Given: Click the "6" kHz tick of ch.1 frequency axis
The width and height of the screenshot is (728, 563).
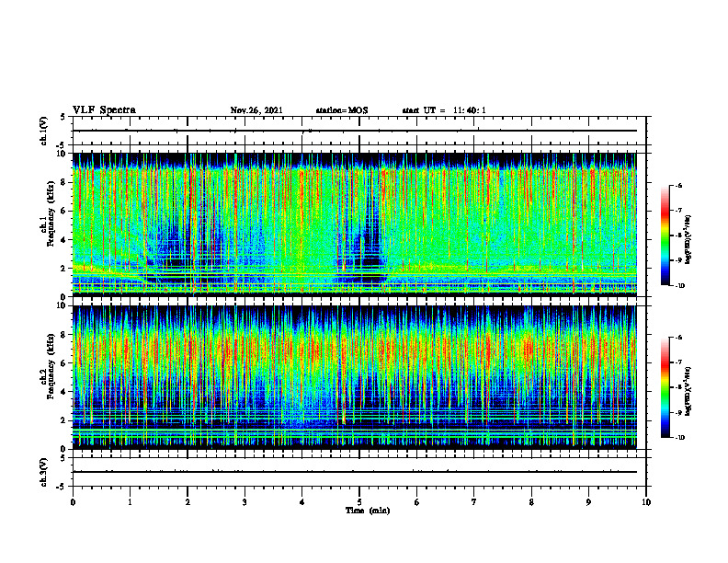Looking at the screenshot, I should coord(64,211).
